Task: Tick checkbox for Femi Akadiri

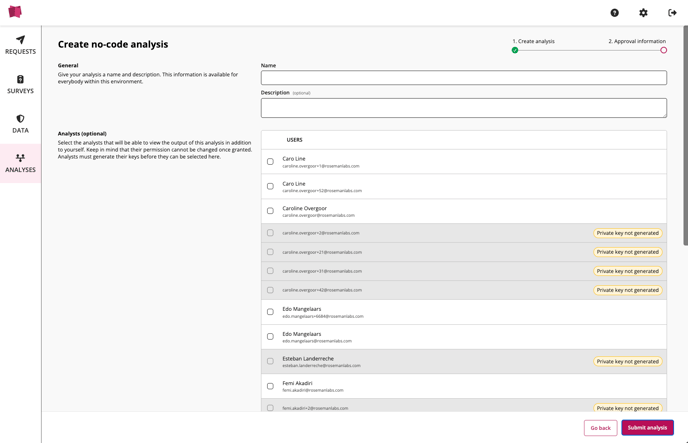Action: [x=270, y=386]
